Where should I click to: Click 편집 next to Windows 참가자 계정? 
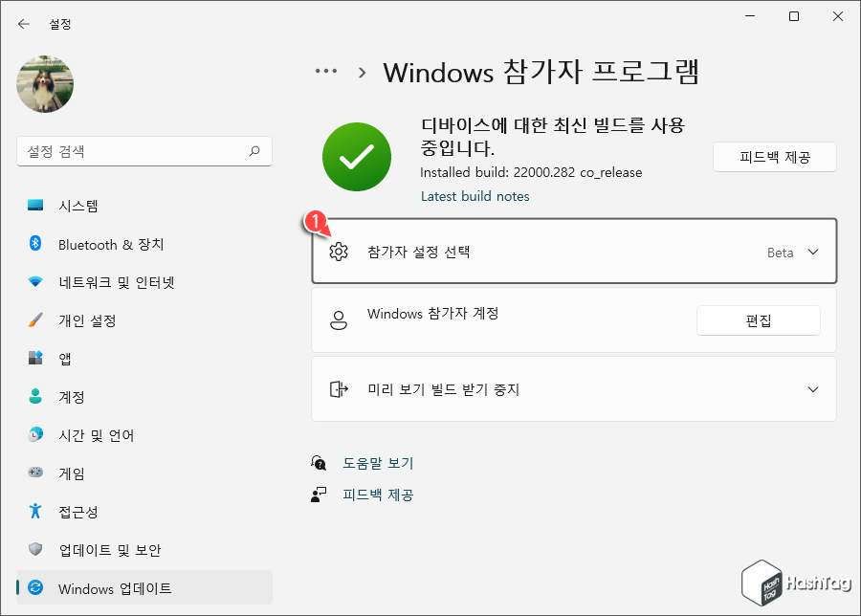pyautogui.click(x=758, y=319)
